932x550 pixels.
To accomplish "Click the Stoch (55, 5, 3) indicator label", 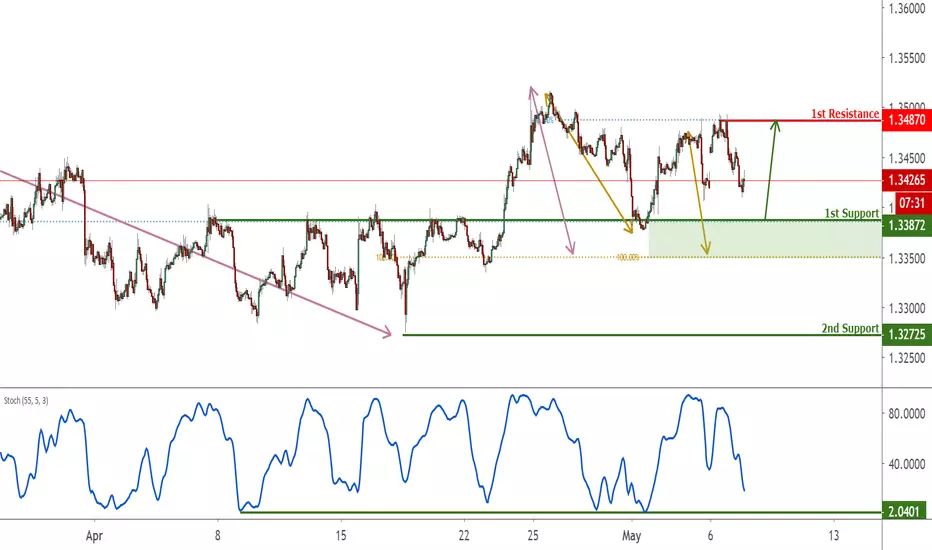I will (x=26, y=401).
